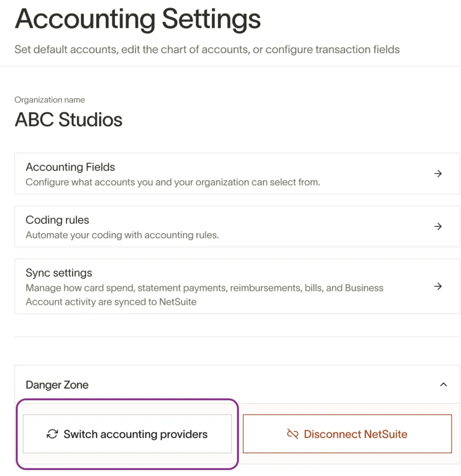Open the Sync settings card title
This screenshot has height=476, width=461.
tap(59, 273)
